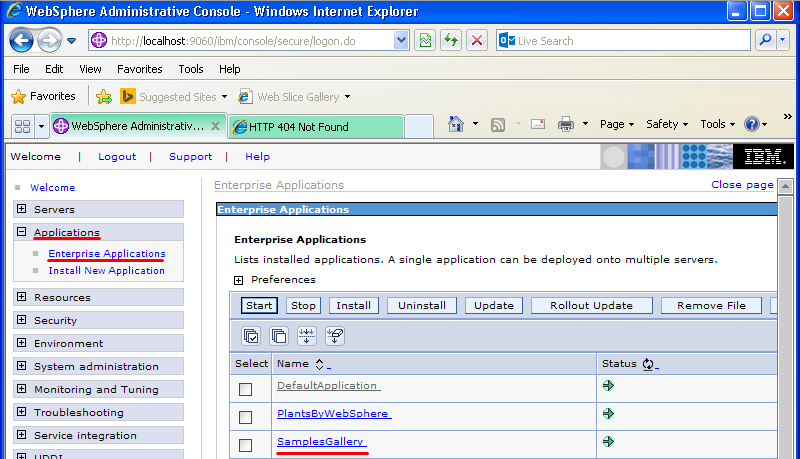This screenshot has width=800, height=459.
Task: Open Install New Application link
Action: click(106, 271)
